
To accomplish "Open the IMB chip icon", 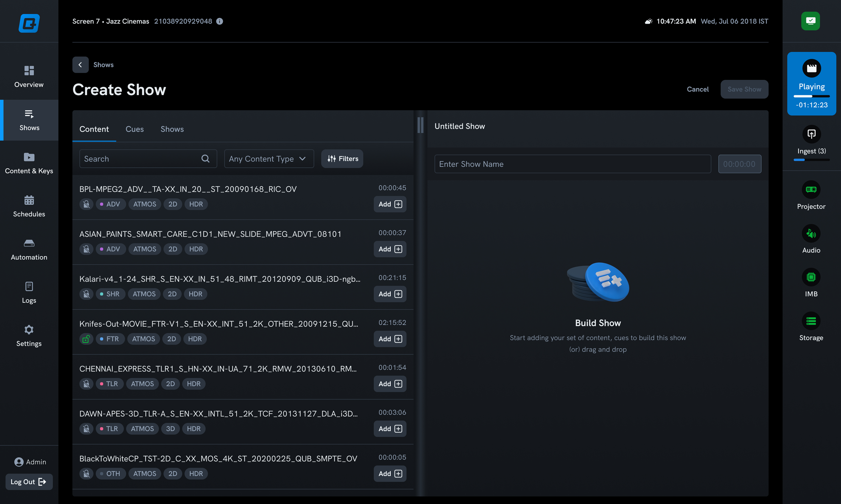I will pos(811,277).
